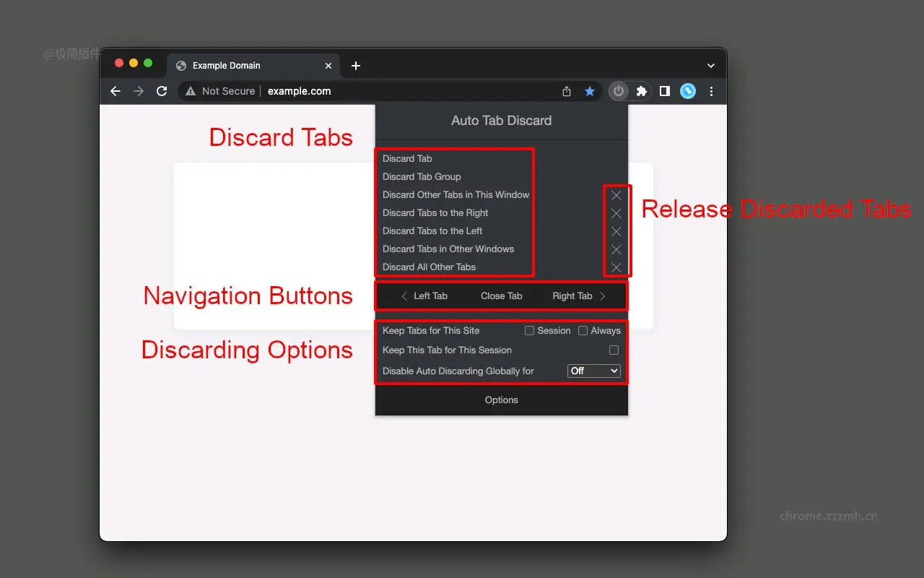
Task: Open the extension's Options page
Action: pyautogui.click(x=501, y=400)
